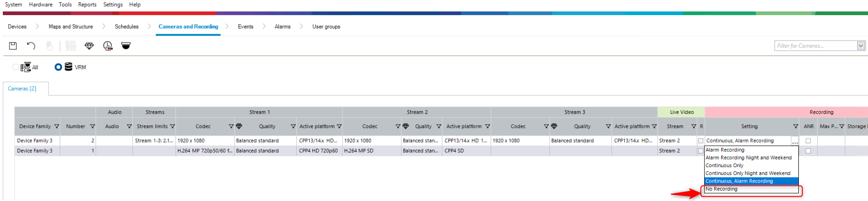Toggle ANR checkbox for first camera row
The width and height of the screenshot is (868, 201).
click(808, 141)
